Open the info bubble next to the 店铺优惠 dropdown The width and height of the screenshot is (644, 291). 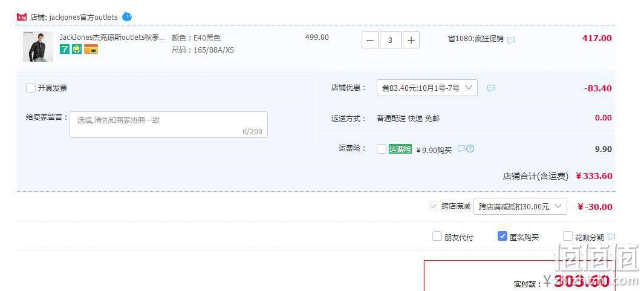click(491, 88)
